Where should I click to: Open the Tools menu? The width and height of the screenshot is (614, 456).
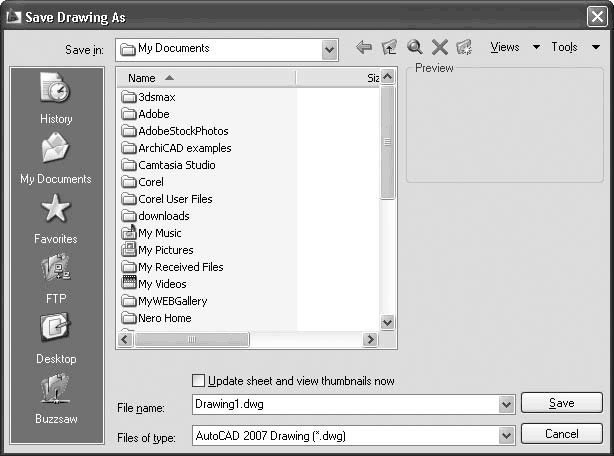point(565,48)
